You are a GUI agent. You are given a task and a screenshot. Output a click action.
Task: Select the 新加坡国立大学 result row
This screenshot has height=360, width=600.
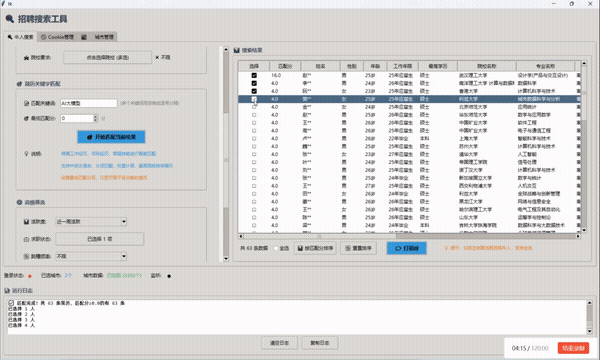click(409, 178)
